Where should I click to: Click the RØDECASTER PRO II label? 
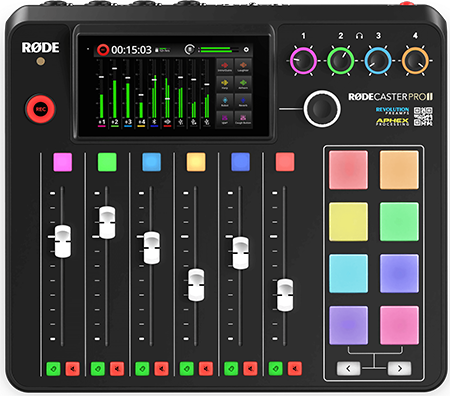coord(390,97)
